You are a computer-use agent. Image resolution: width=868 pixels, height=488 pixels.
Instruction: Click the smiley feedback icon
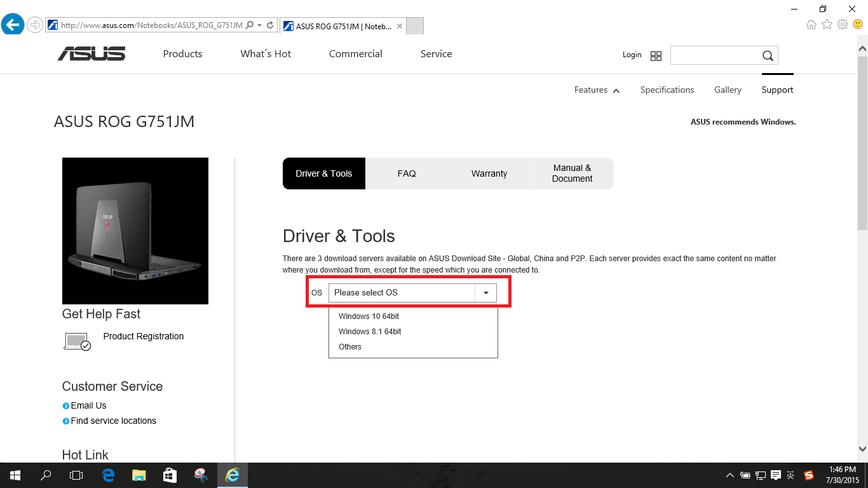[x=858, y=24]
